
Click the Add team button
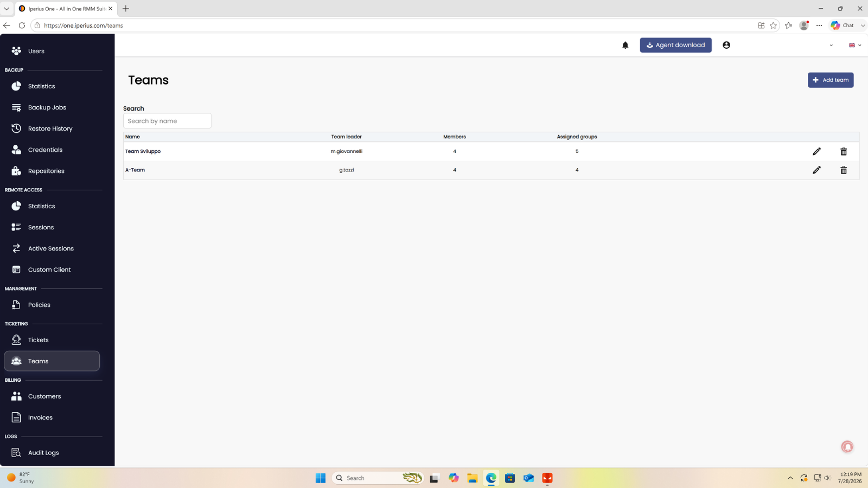coord(831,80)
